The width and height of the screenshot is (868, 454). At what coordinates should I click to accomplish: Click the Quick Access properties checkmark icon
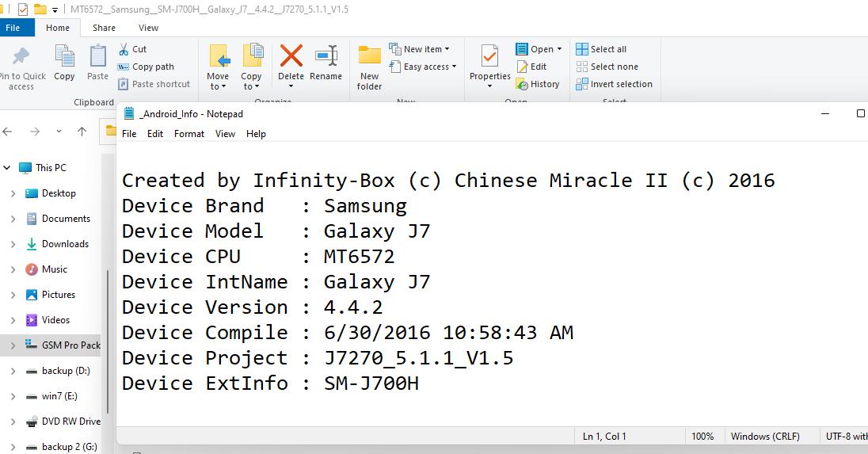point(23,10)
